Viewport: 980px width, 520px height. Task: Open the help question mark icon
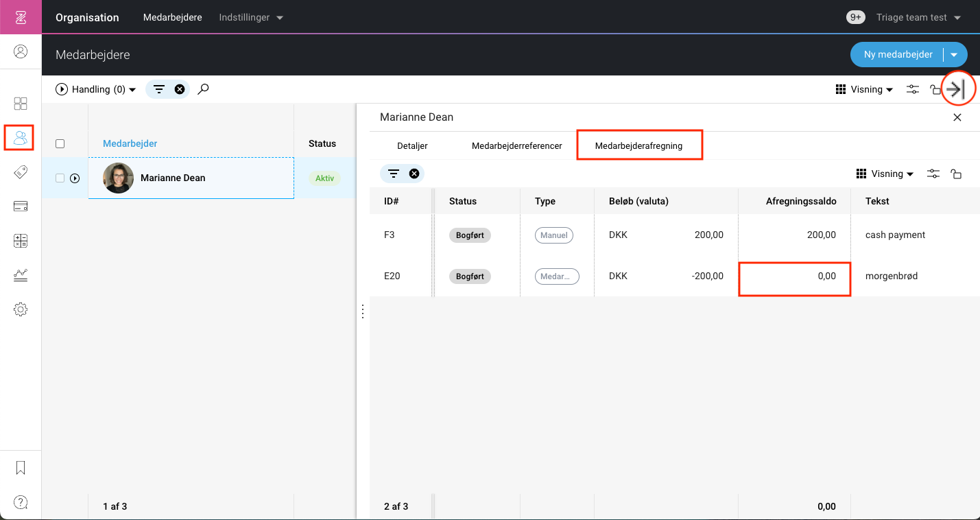point(21,502)
